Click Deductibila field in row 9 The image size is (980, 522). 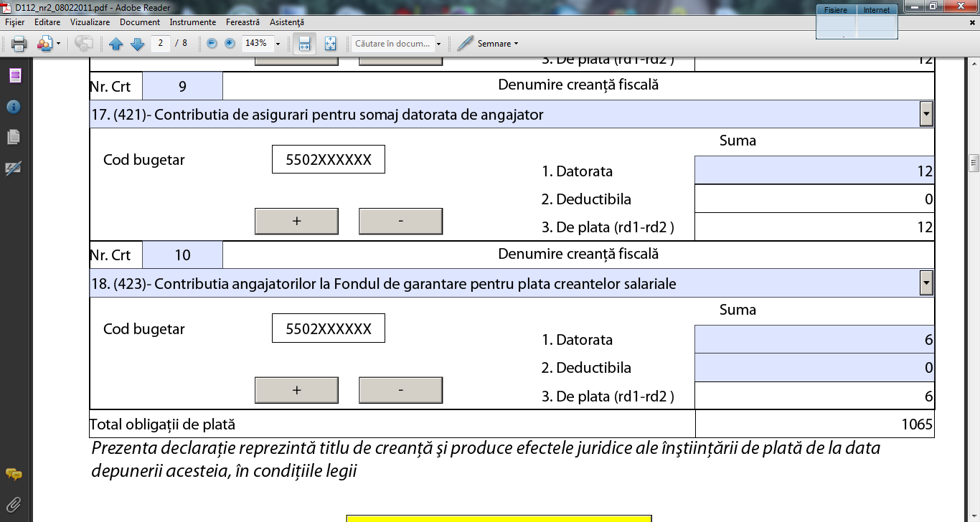pos(814,199)
